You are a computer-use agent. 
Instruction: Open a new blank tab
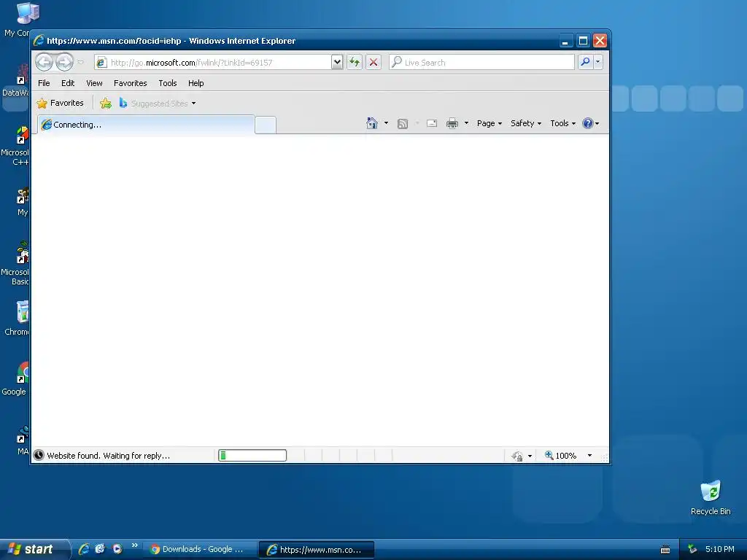click(x=266, y=125)
